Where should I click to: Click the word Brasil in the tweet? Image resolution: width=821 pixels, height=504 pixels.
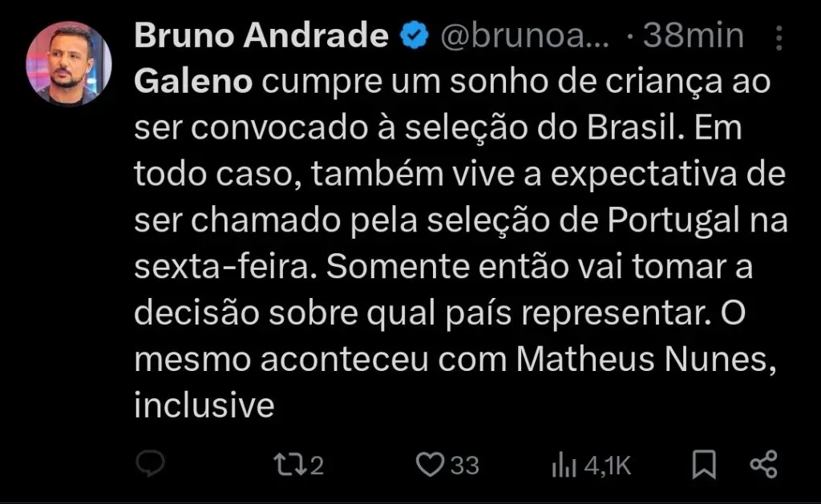(x=673, y=128)
